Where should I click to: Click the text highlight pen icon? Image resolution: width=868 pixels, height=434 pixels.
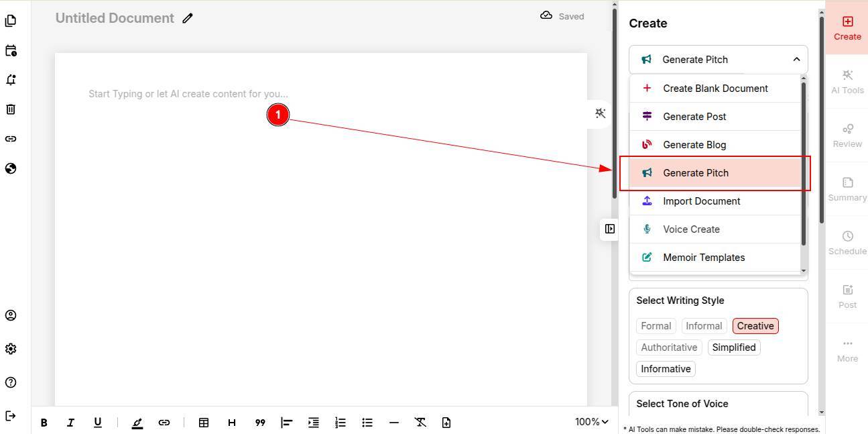click(x=137, y=423)
